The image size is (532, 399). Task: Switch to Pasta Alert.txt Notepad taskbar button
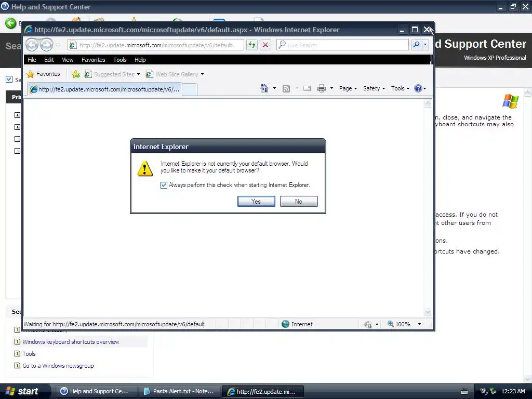click(179, 391)
